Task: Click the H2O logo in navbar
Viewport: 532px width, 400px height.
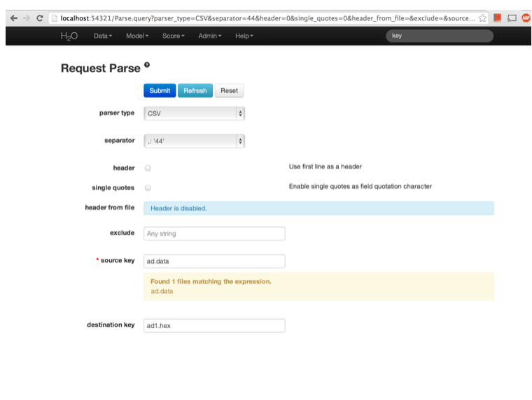Action: click(x=69, y=36)
